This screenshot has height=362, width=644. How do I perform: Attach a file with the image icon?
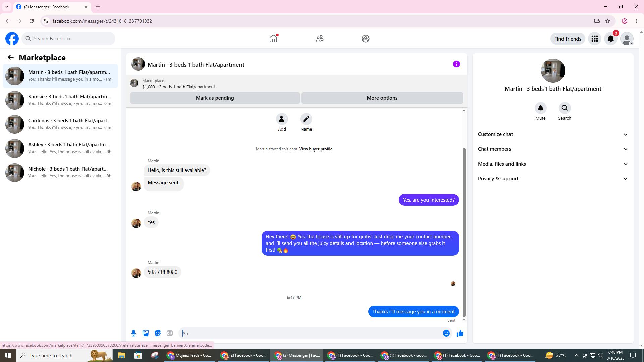(x=146, y=333)
